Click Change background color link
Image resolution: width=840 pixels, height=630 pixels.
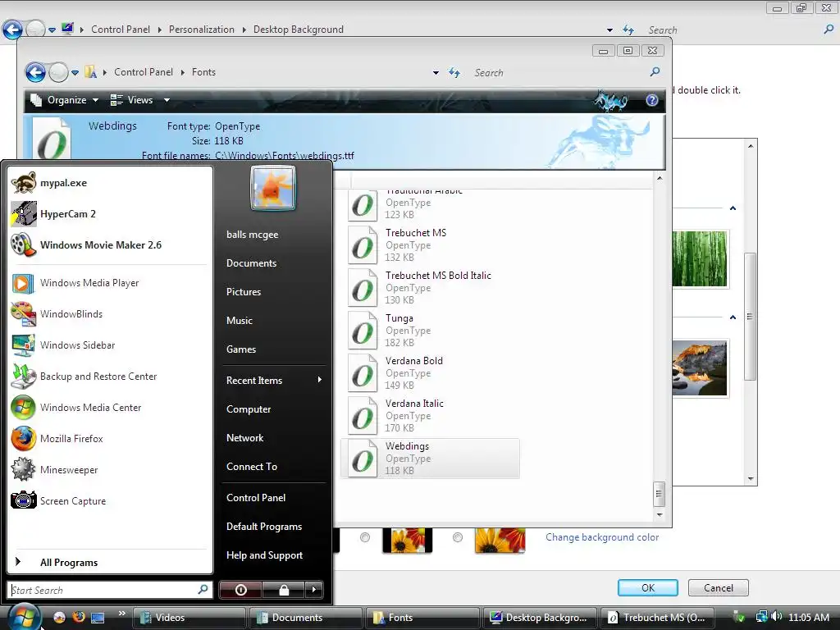[x=602, y=537]
